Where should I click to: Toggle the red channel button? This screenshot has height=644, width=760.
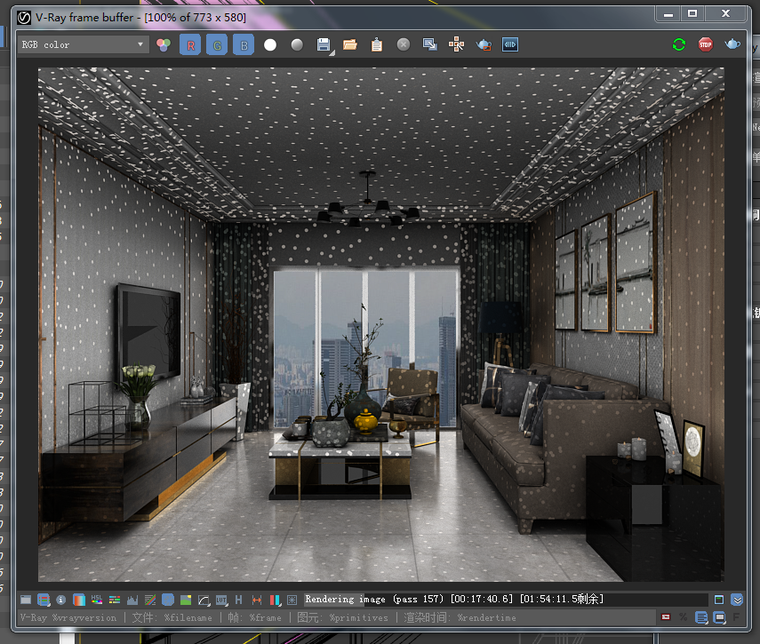tap(190, 45)
